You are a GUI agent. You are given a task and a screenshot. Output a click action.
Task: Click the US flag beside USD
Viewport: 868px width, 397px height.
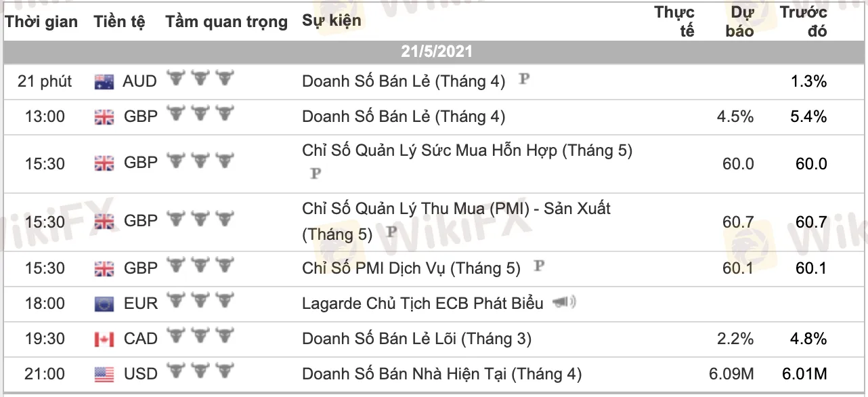pyautogui.click(x=104, y=374)
